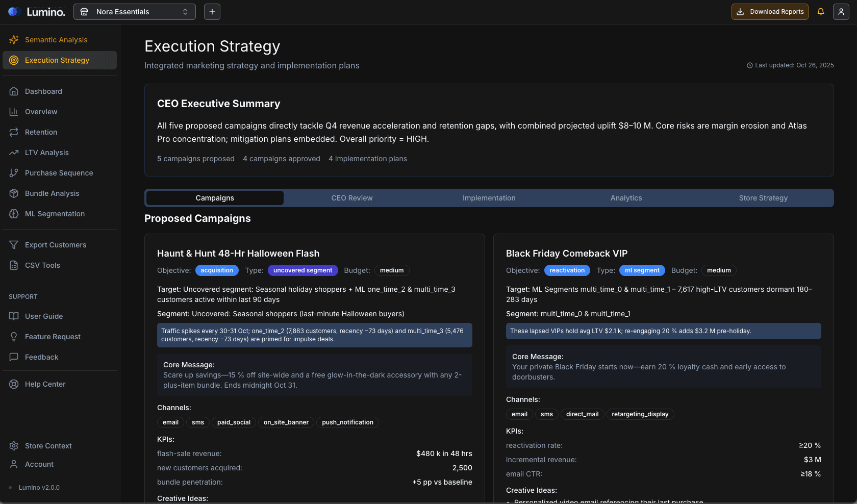Open Bundle Analysis in the sidebar
The image size is (857, 504).
click(x=52, y=193)
